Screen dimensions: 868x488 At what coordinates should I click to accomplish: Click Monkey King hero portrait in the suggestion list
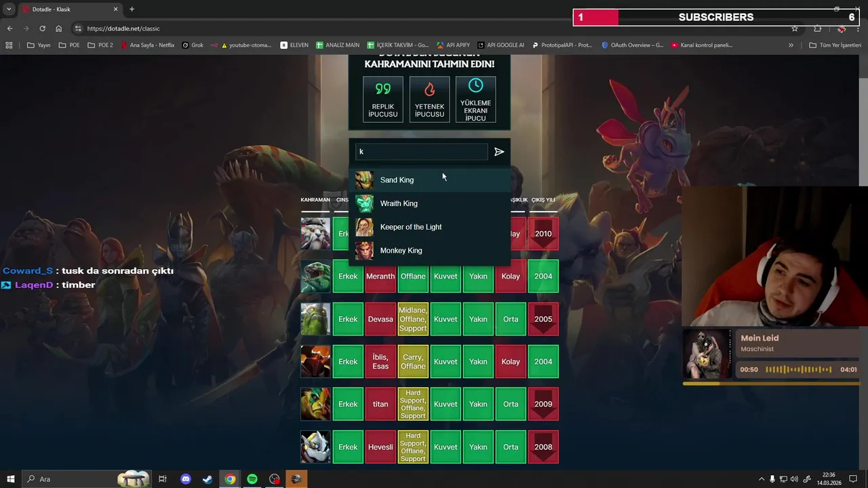point(364,251)
